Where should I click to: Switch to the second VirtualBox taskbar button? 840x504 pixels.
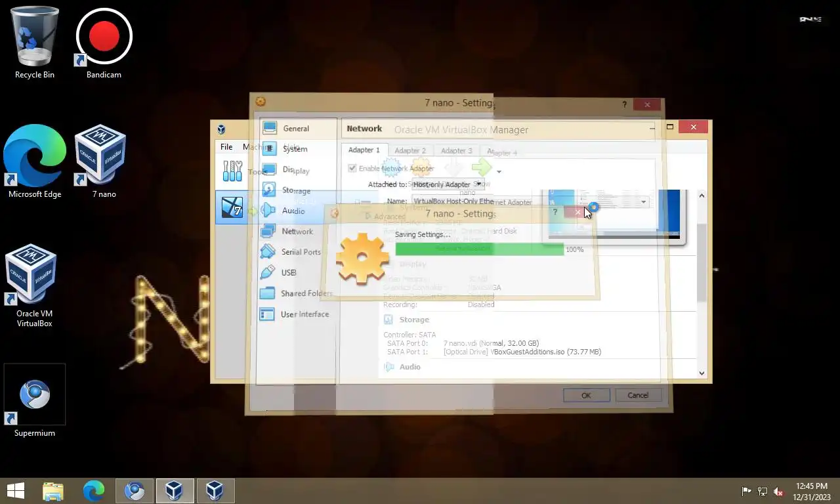coord(215,490)
